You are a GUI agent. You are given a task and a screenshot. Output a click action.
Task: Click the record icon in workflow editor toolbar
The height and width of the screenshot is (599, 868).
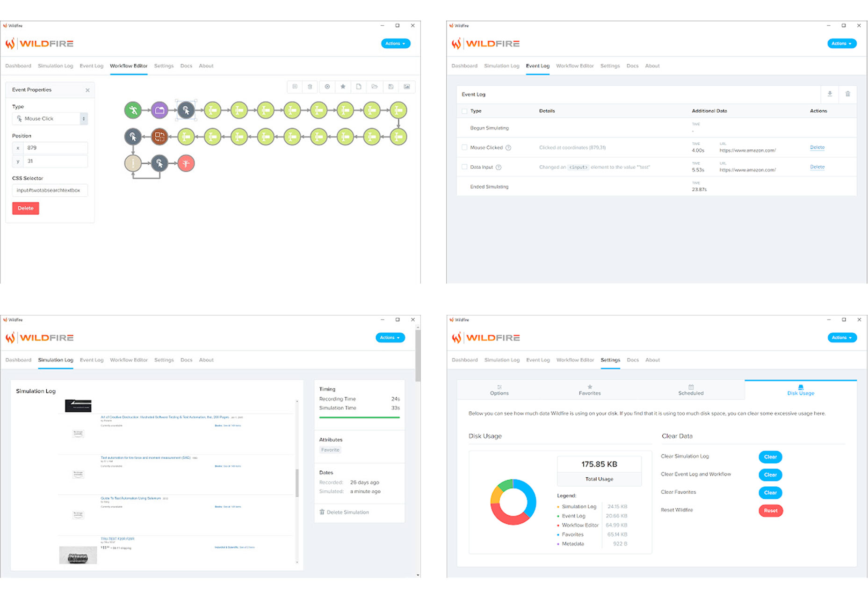(x=327, y=87)
